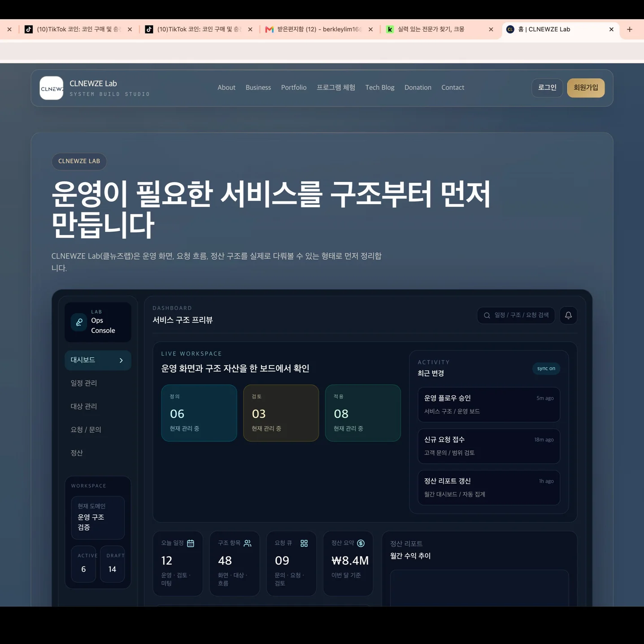This screenshot has height=644, width=644.
Task: Open the 프로그램 체험 menu item
Action: click(x=336, y=88)
